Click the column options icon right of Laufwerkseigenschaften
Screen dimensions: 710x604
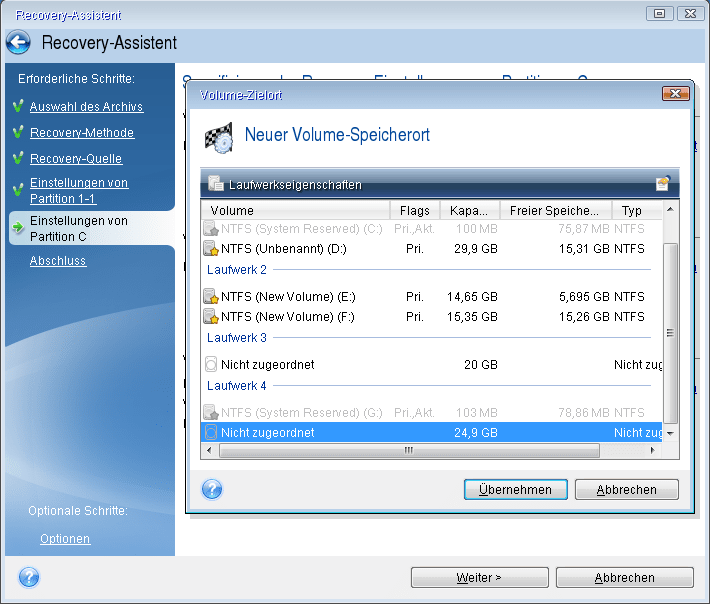662,184
